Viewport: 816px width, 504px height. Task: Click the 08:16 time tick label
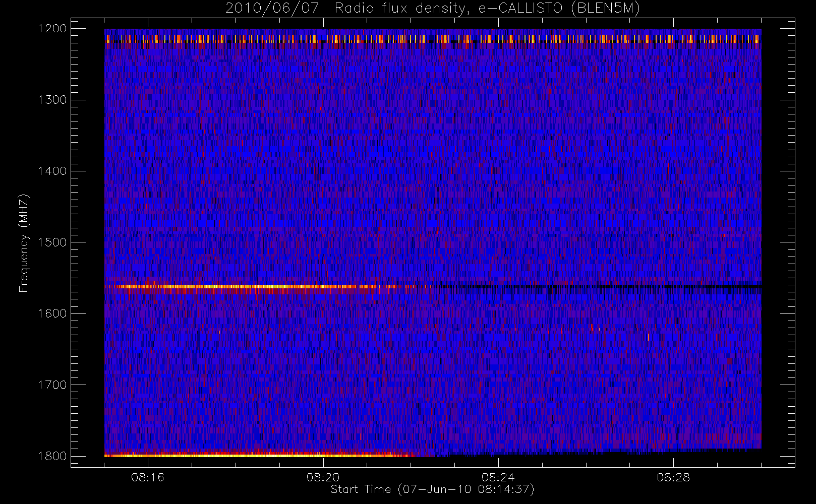148,477
